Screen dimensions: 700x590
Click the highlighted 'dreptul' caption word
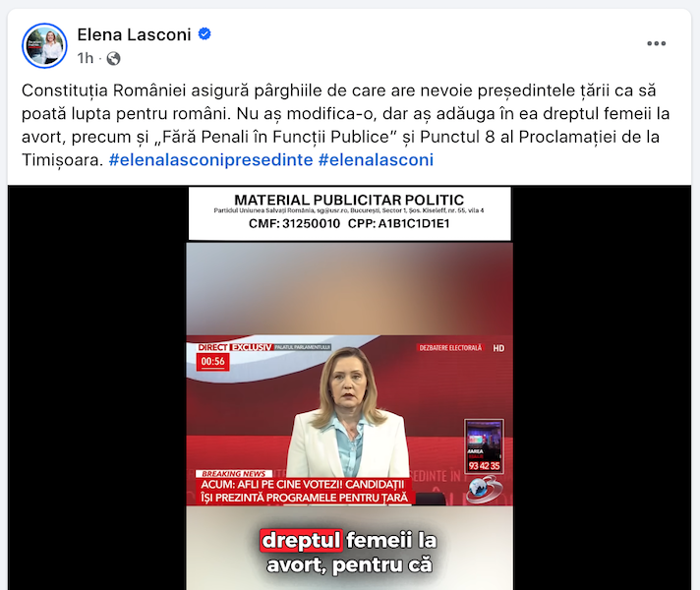302,540
